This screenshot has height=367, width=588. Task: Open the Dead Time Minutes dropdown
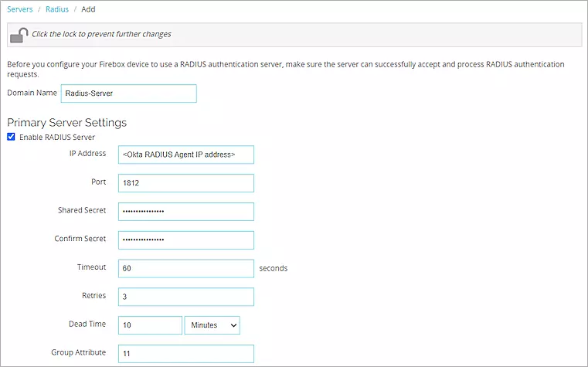click(212, 325)
